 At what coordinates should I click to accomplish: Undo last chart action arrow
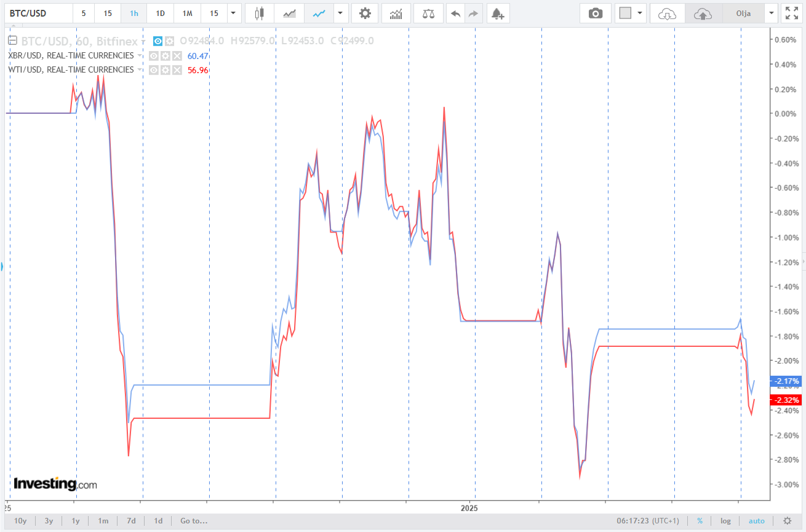455,13
